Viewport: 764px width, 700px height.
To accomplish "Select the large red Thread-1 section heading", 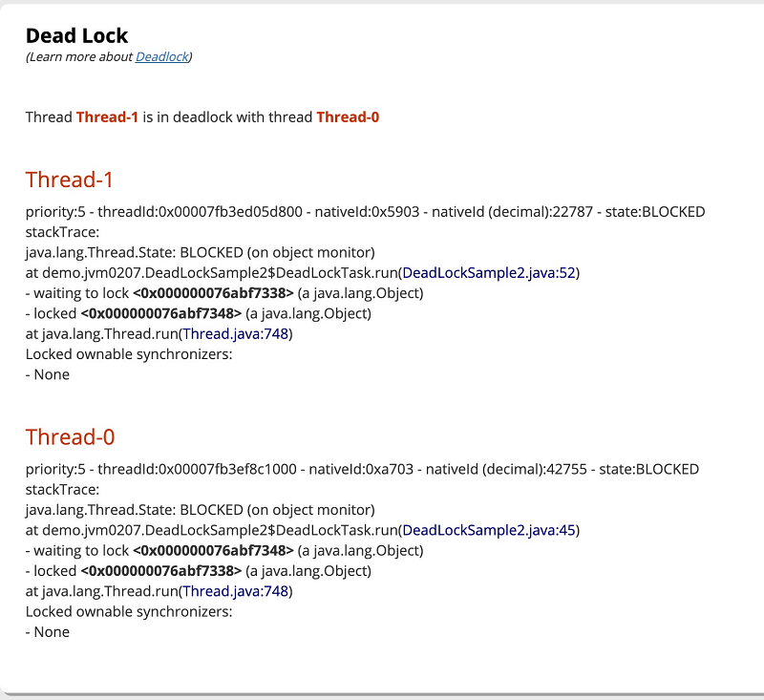I will pyautogui.click(x=70, y=180).
